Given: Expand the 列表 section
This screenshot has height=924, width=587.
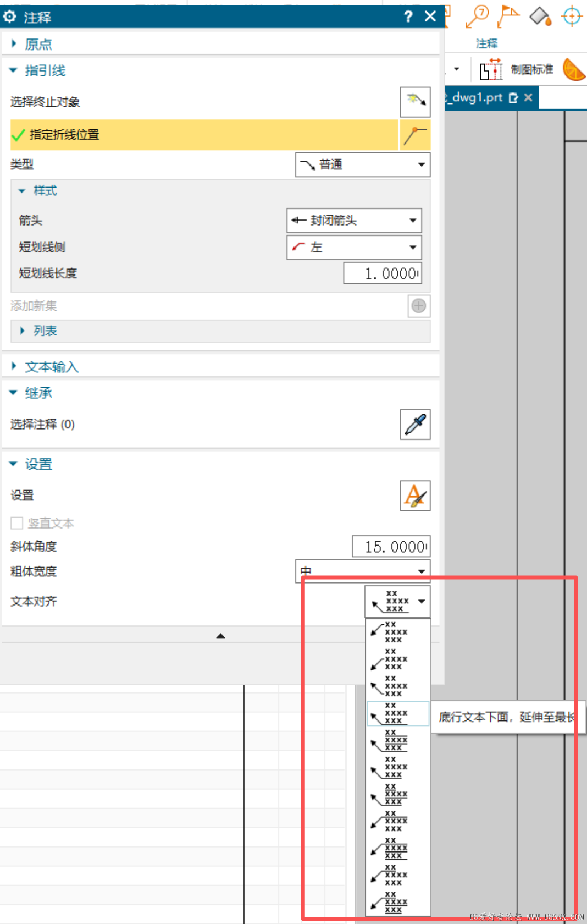Looking at the screenshot, I should [x=38, y=331].
